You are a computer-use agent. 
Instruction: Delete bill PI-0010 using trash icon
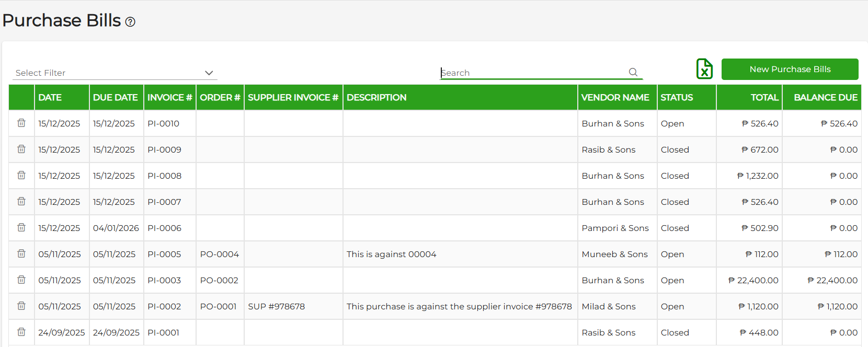[21, 123]
